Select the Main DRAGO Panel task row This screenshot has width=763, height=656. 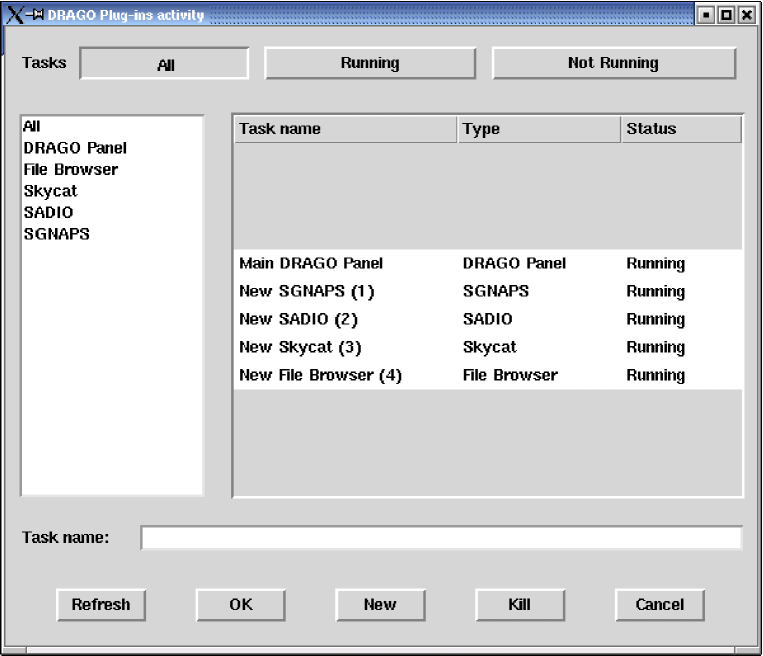click(x=311, y=264)
